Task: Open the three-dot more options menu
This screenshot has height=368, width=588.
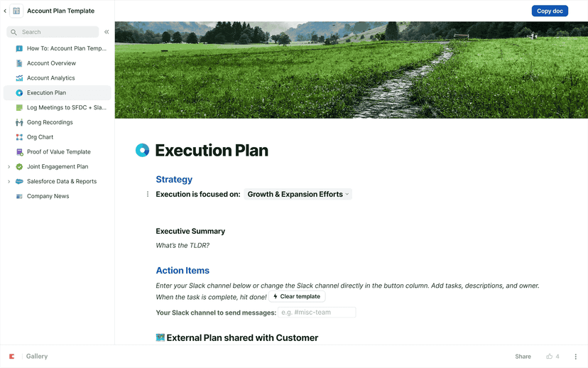Action: 576,357
